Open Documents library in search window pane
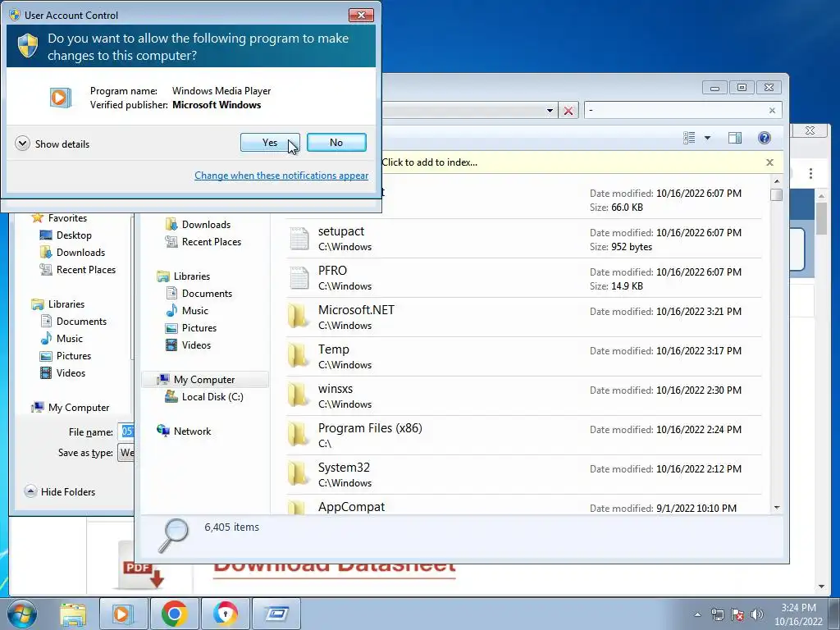840x630 pixels. pyautogui.click(x=199, y=294)
